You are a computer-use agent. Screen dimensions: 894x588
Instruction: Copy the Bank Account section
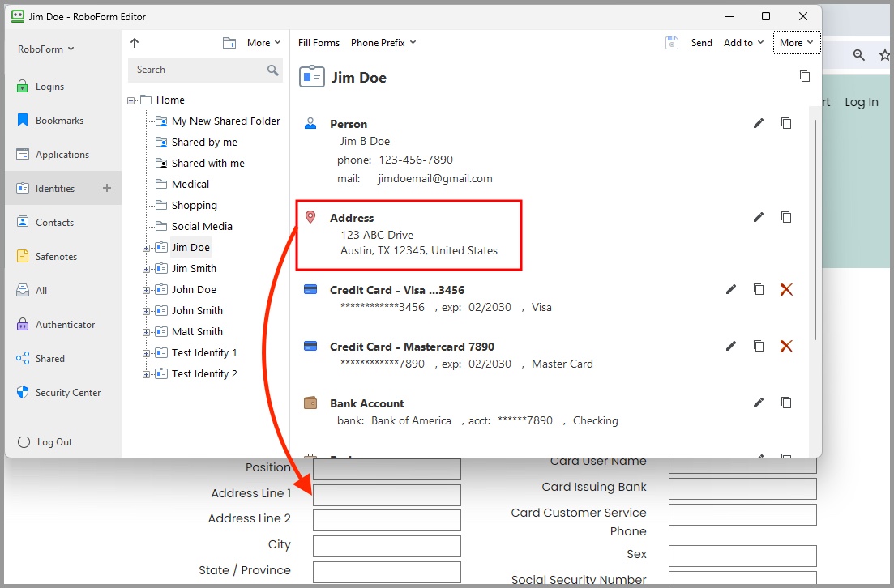click(x=786, y=403)
